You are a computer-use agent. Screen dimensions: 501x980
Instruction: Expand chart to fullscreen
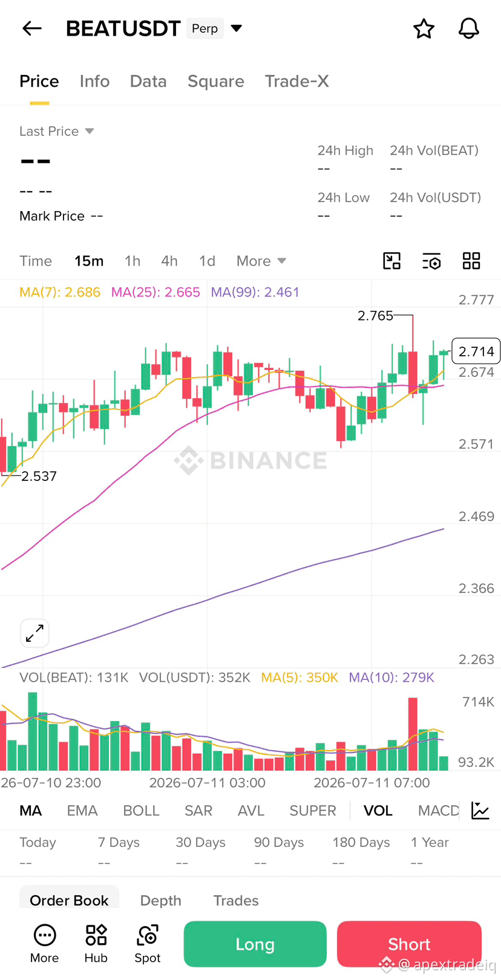click(34, 633)
